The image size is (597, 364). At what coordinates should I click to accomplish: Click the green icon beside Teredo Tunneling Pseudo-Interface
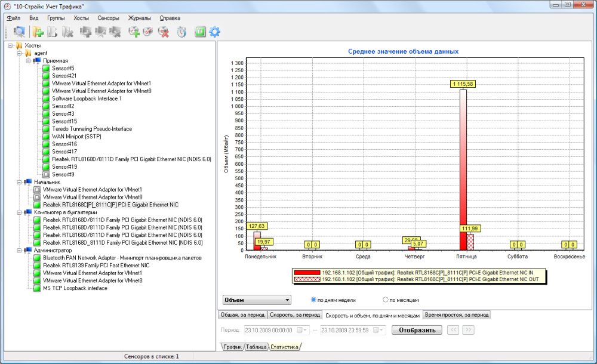[46, 129]
